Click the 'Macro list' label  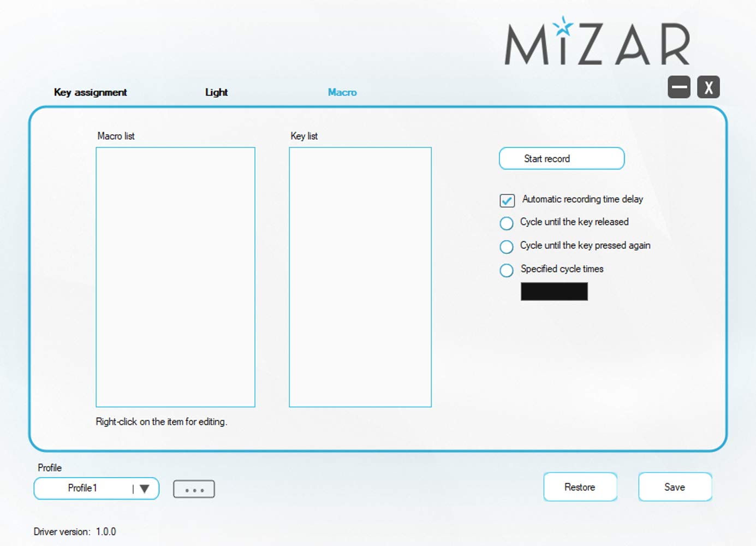pyautogui.click(x=116, y=136)
